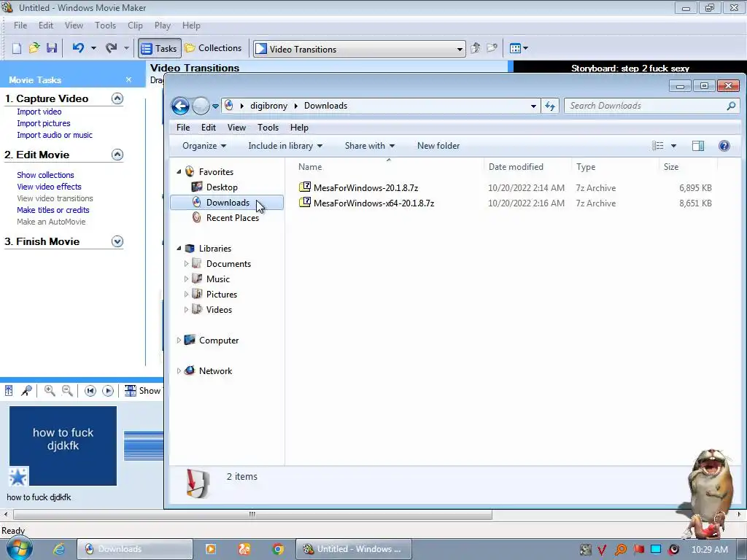Toggle the Collections pane button
This screenshot has width=747, height=560.
point(214,48)
